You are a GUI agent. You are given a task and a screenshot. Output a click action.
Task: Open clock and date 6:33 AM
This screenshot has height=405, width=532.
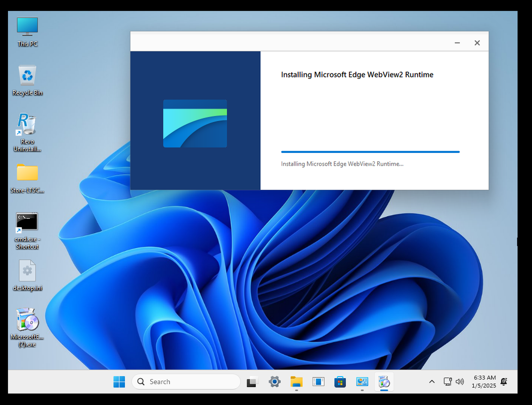(x=484, y=382)
